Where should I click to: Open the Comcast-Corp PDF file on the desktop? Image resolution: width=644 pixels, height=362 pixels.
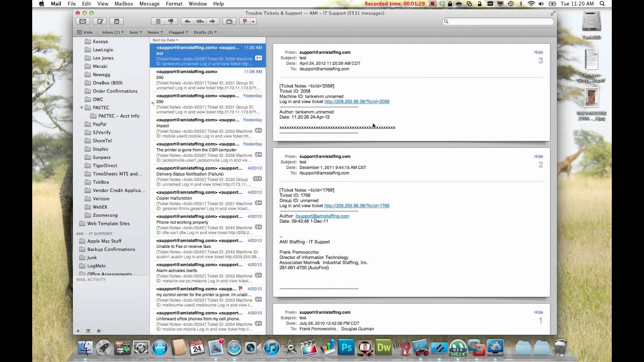[591, 65]
